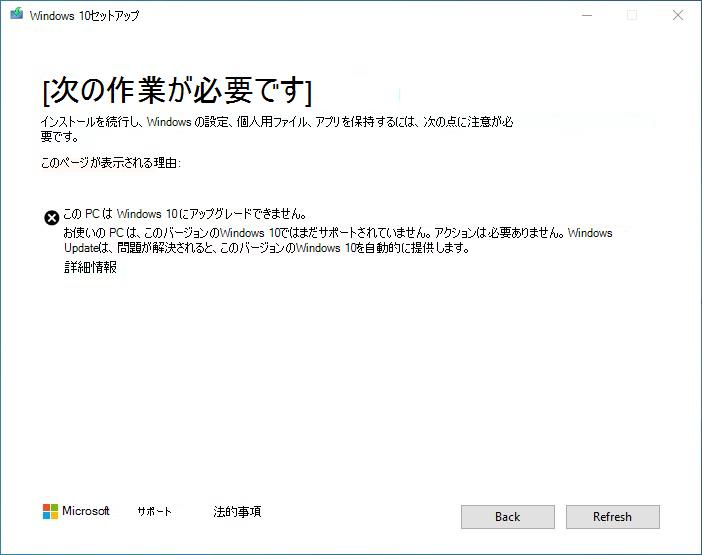Open the サポート support link
This screenshot has width=702, height=555.
154,511
